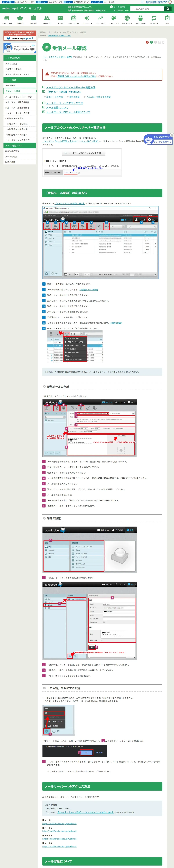The width and height of the screenshot is (174, 868).
Task: Select メールアカウント発行・設定 in the sidebar
Action: pyautogui.click(x=20, y=97)
